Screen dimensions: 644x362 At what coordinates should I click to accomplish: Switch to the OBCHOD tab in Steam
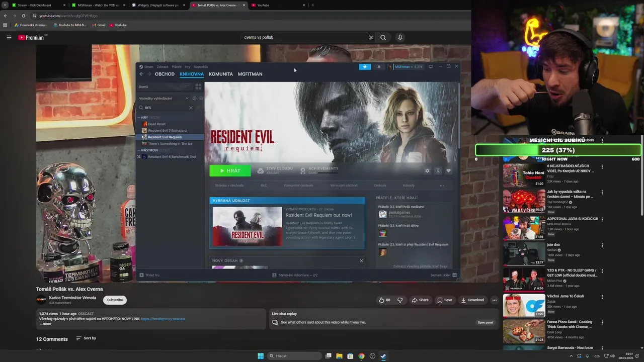165,74
